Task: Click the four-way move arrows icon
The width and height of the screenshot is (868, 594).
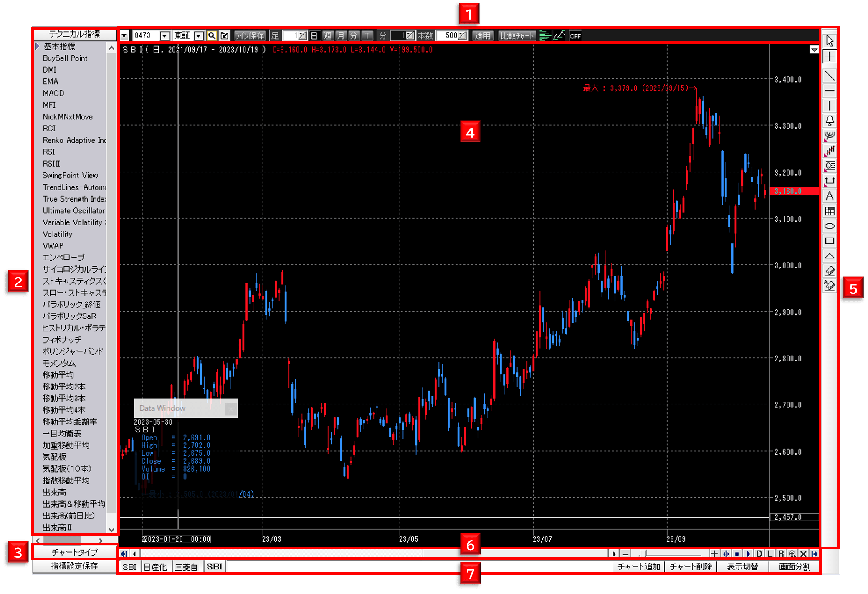Action: pos(726,554)
